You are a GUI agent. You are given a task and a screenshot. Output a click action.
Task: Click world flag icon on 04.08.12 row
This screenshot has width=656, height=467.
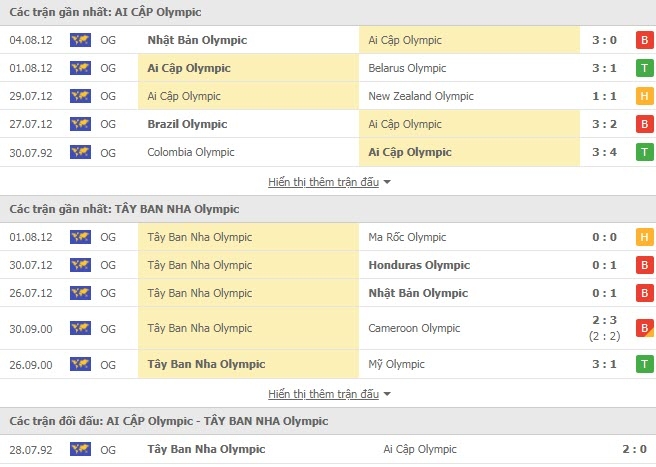(x=80, y=40)
